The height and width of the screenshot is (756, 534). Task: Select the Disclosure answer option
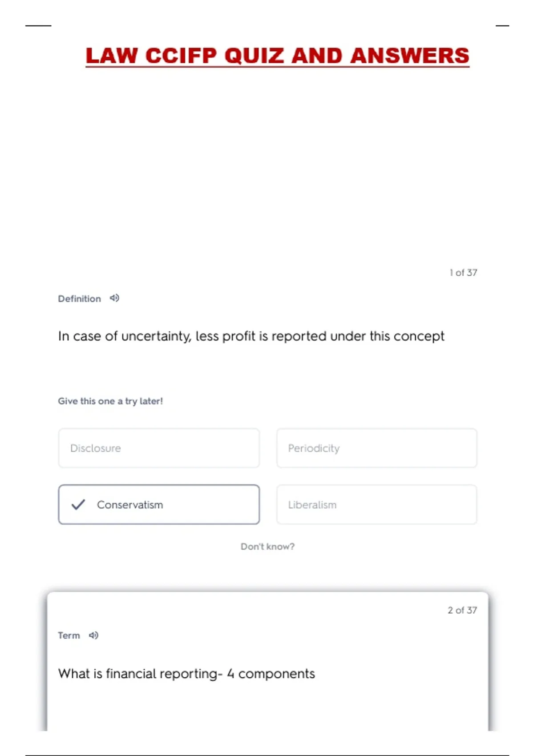(x=159, y=448)
